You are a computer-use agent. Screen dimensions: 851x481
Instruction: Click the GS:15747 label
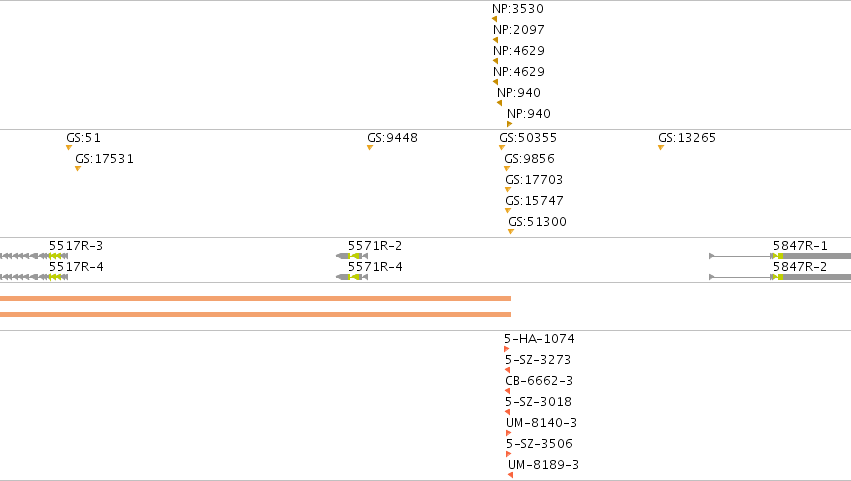coord(535,201)
